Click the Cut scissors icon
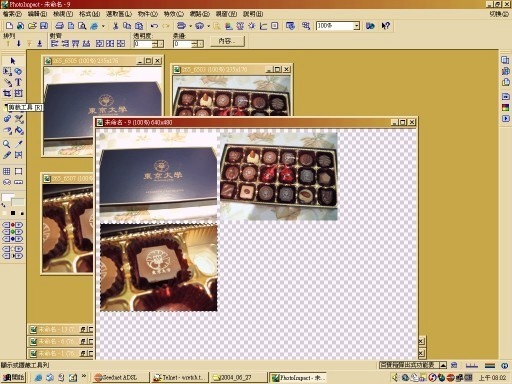The image size is (512, 384). [x=115, y=26]
